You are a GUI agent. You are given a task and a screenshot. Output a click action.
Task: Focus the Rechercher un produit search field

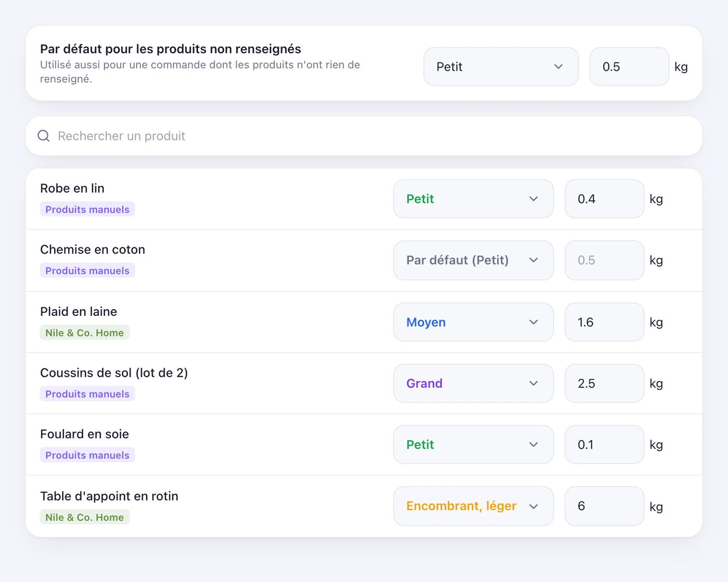point(364,136)
